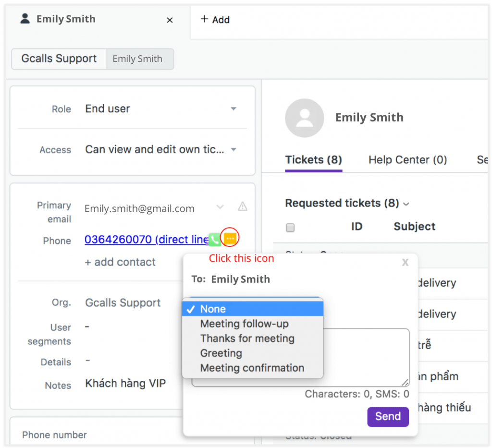Click the user silhouette icon in Emily Smith tab
The image size is (492, 448).
[25, 19]
